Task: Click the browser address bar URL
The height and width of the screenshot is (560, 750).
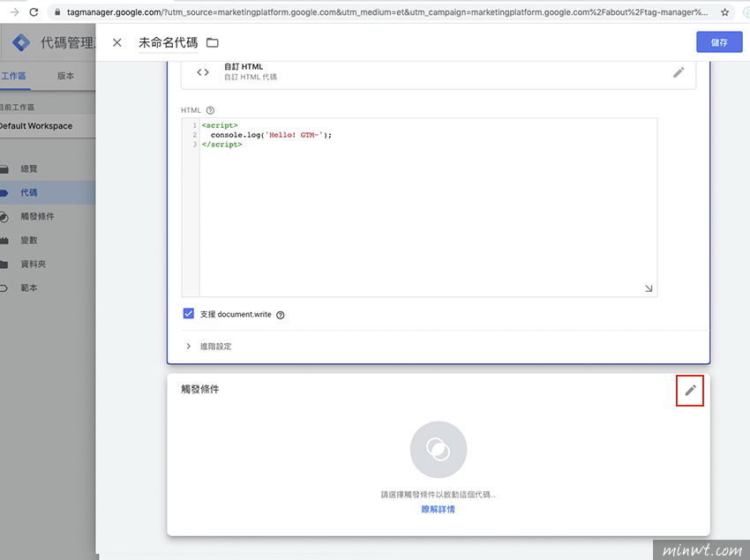Action: (387, 12)
